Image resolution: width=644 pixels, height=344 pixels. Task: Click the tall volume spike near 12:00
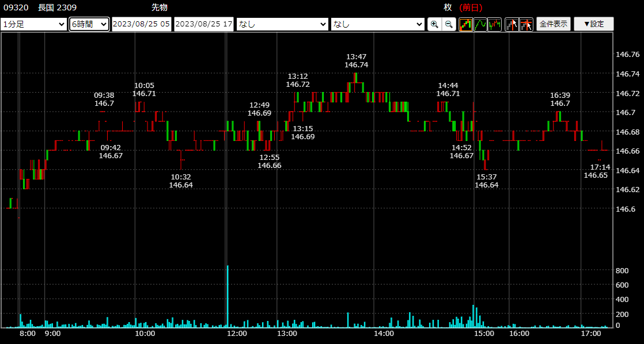tap(228, 296)
